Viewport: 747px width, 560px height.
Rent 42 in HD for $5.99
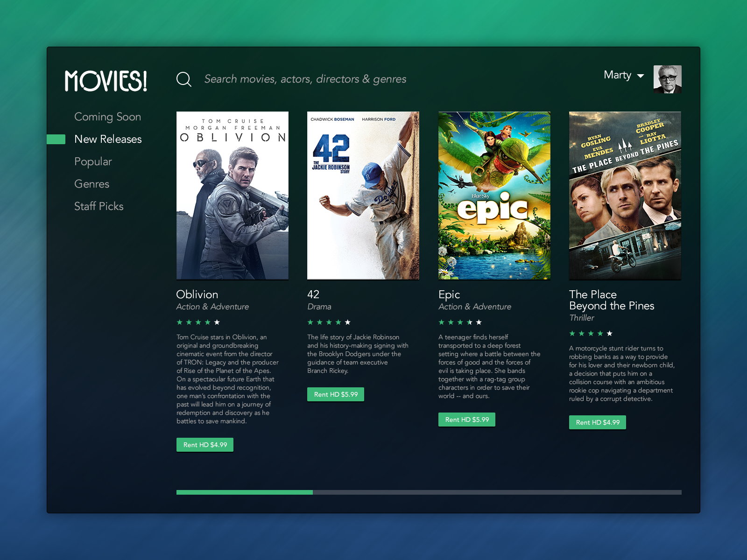coord(336,394)
